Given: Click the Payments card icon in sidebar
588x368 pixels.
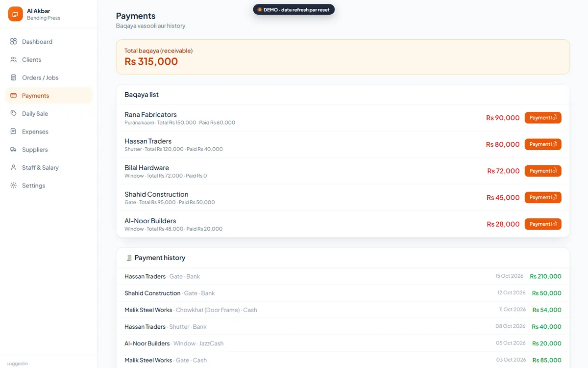Looking at the screenshot, I should pyautogui.click(x=13, y=96).
